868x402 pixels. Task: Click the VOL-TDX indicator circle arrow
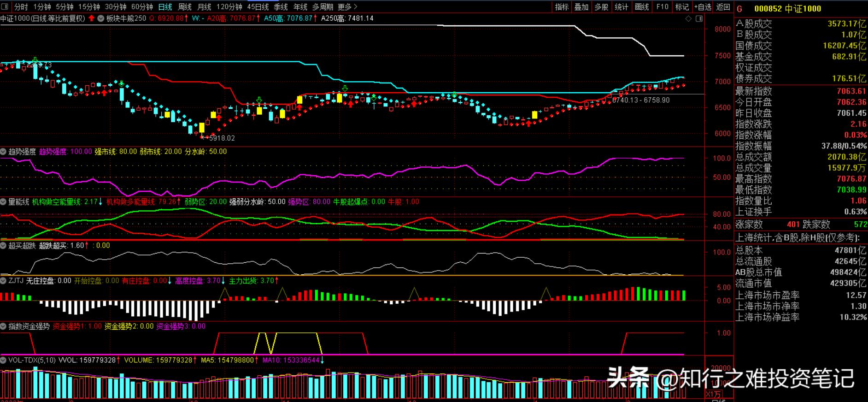click(4, 360)
